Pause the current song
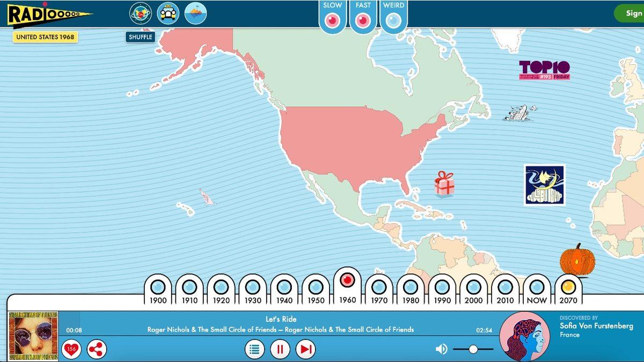644x362 pixels. 280,349
